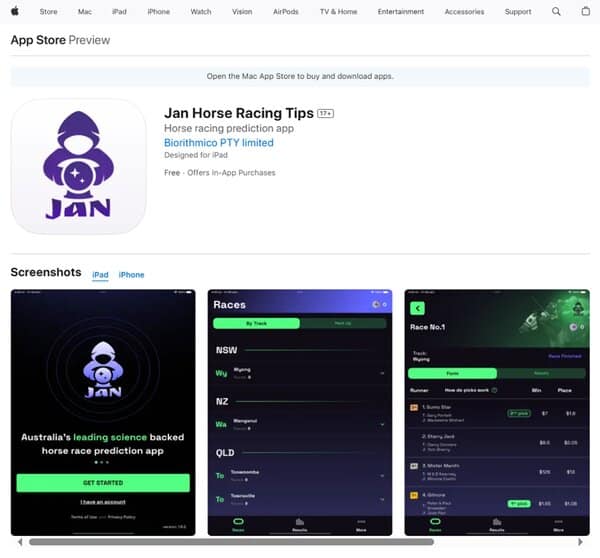The image size is (600, 558).
Task: Expand the Wyong track row
Action: coord(300,373)
